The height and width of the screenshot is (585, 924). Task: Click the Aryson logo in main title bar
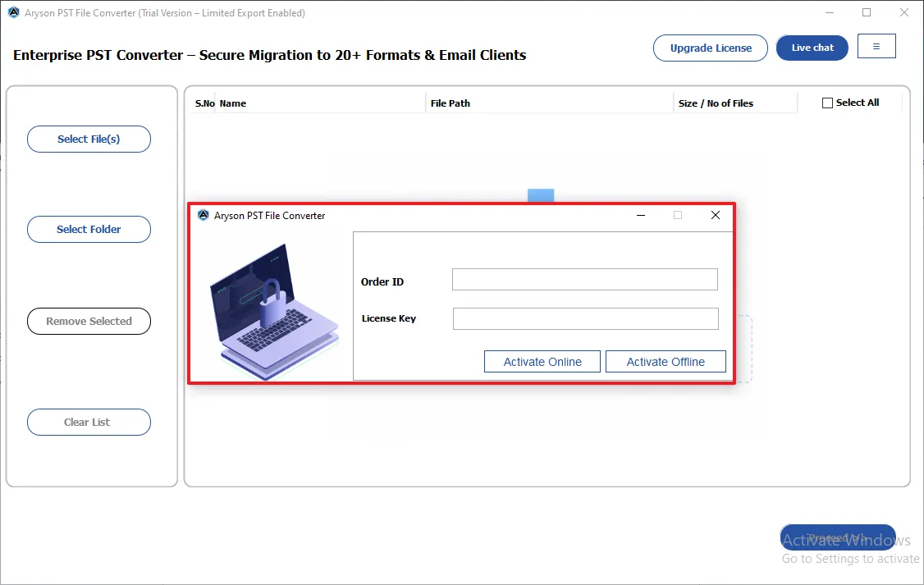pyautogui.click(x=14, y=12)
